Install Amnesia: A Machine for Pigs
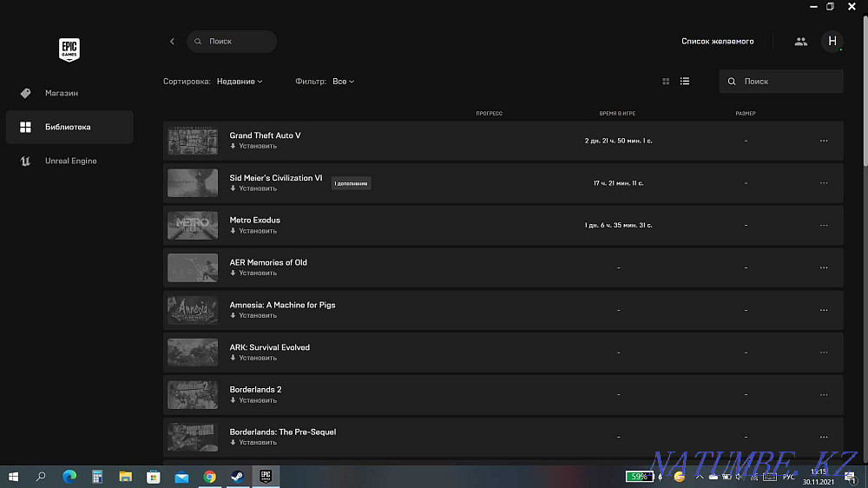868x488 pixels. tap(253, 316)
